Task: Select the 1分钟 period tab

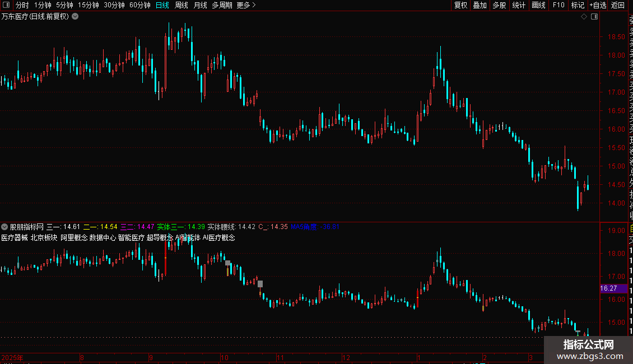Action: coord(43,5)
